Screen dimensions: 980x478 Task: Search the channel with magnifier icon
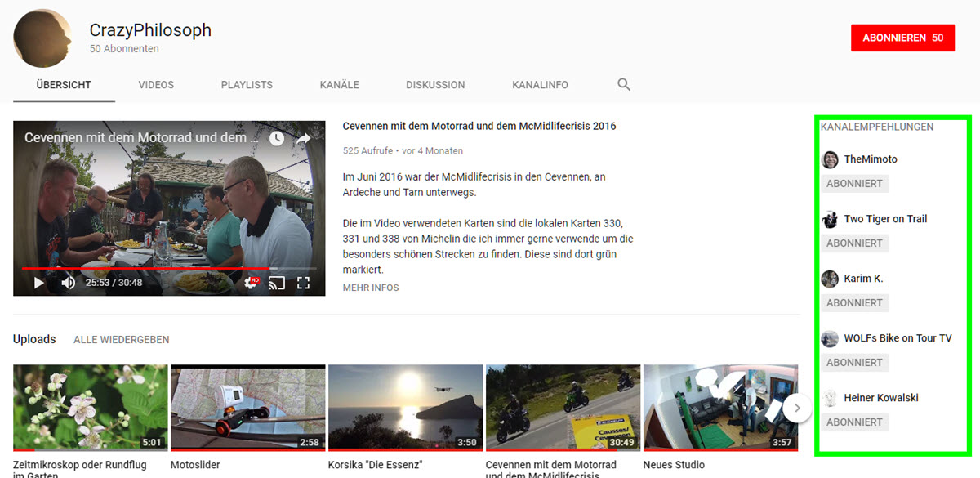pos(624,84)
